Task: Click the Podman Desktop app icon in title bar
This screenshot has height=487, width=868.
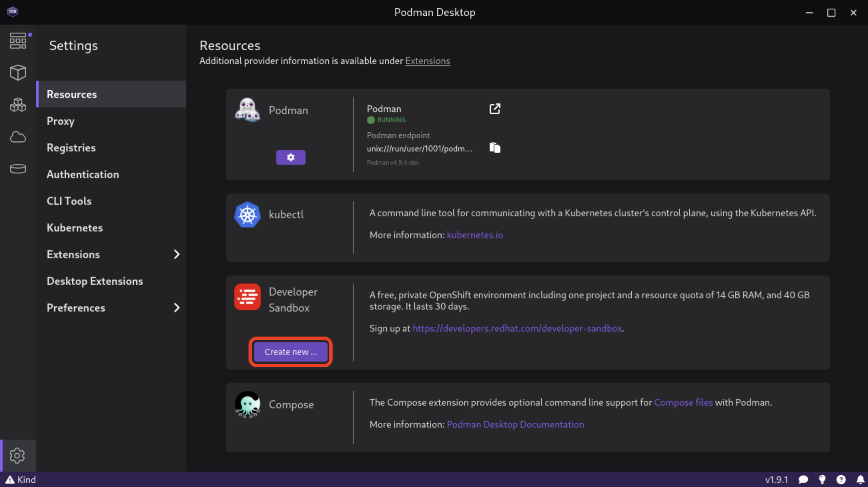Action: (12, 12)
